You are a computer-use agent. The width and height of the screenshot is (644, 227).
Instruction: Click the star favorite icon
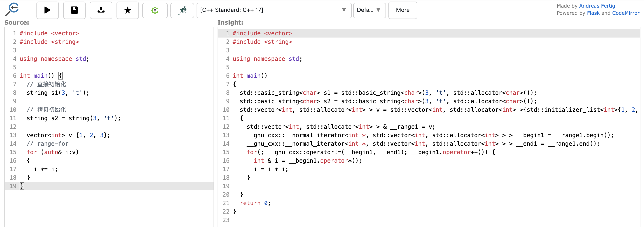(127, 10)
